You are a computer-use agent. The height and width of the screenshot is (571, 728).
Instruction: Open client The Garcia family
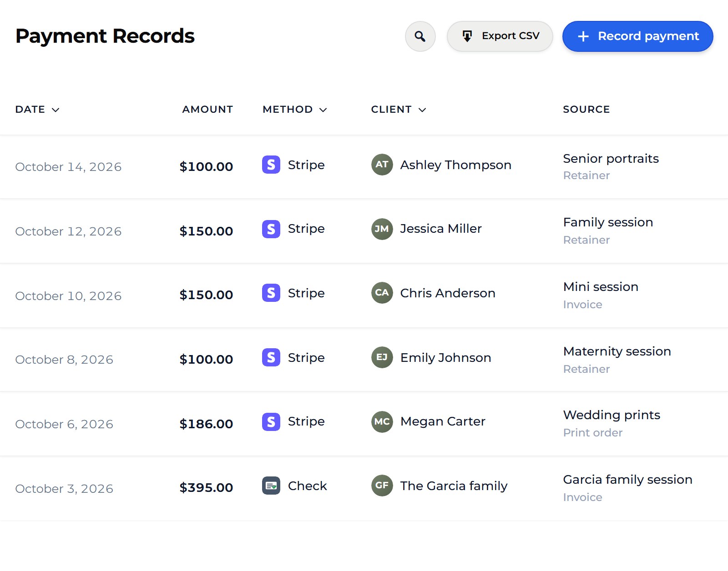[454, 486]
